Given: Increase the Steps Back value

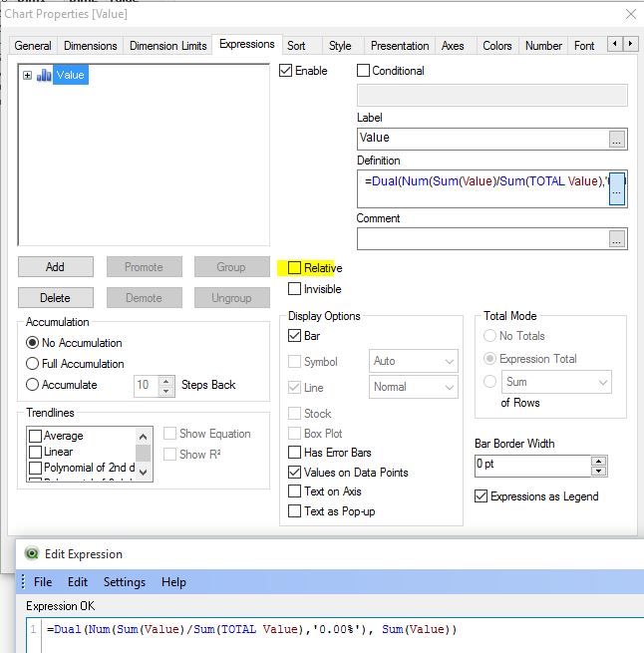Looking at the screenshot, I should (166, 381).
